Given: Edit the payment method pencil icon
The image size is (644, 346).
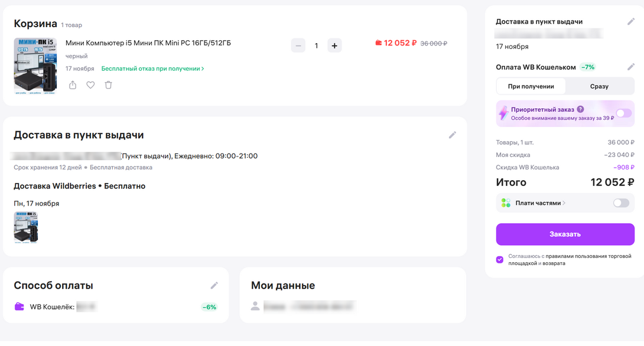Looking at the screenshot, I should tap(214, 285).
